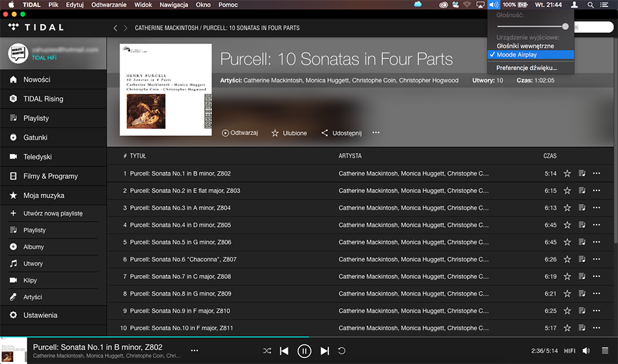Screen dimensions: 618x364
Task: Click artist link on Sonata No.6 row
Action: click(x=414, y=259)
